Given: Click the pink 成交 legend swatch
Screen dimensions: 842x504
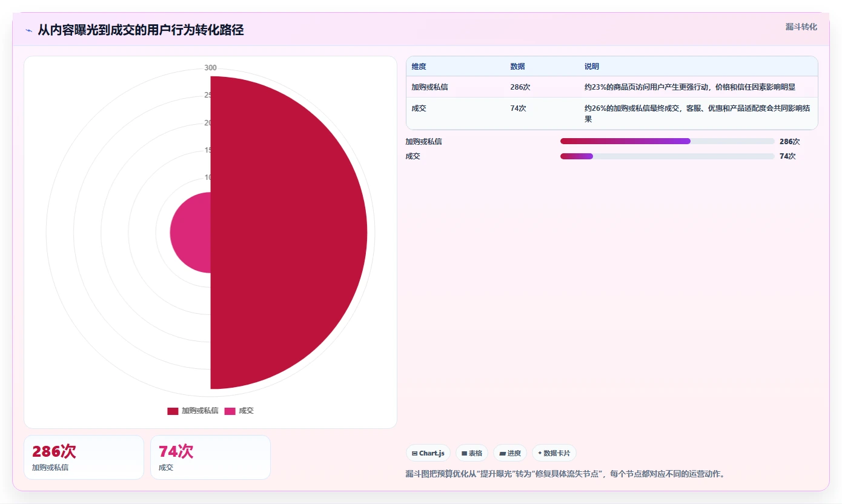Looking at the screenshot, I should [230, 411].
